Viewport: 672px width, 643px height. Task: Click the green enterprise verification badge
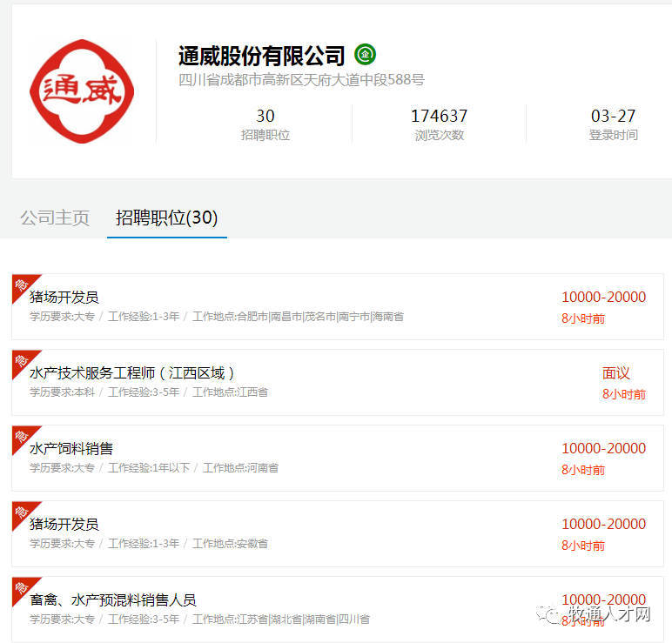[365, 55]
